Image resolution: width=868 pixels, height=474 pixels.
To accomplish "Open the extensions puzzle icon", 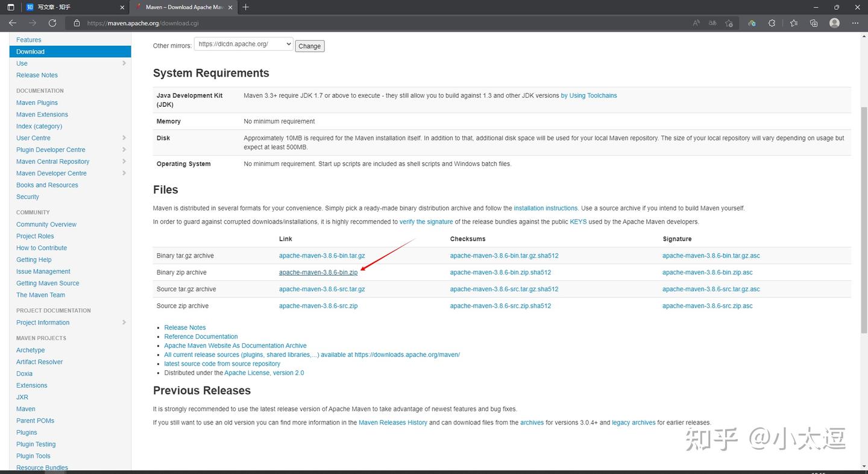I will click(772, 23).
